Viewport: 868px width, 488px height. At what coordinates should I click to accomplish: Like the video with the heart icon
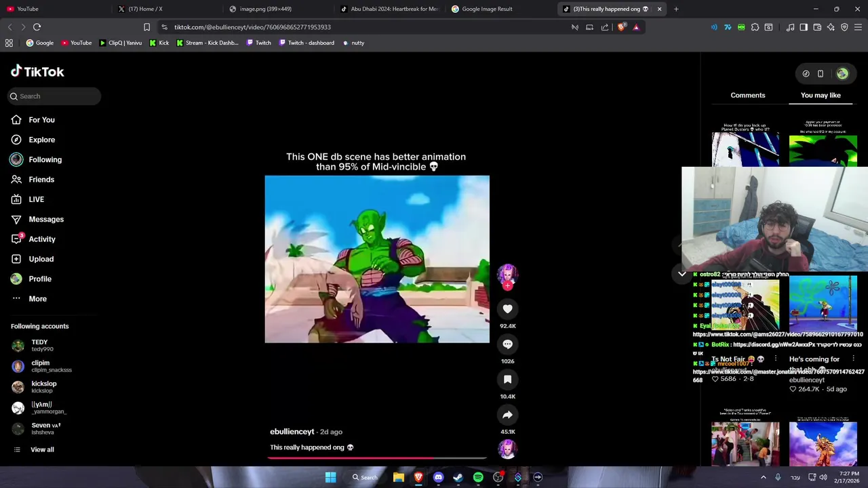tap(507, 309)
